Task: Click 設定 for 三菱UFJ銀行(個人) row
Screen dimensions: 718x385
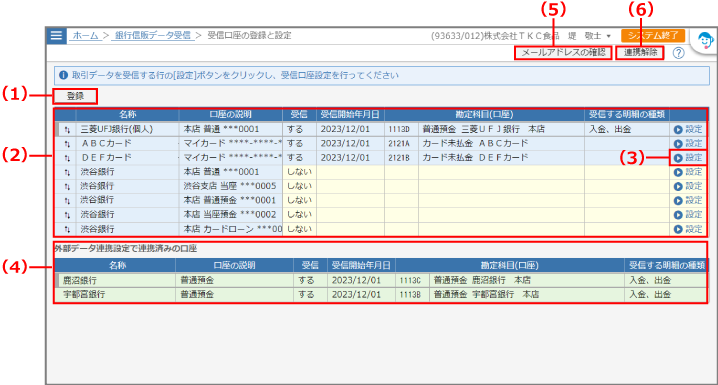Action: (x=688, y=130)
